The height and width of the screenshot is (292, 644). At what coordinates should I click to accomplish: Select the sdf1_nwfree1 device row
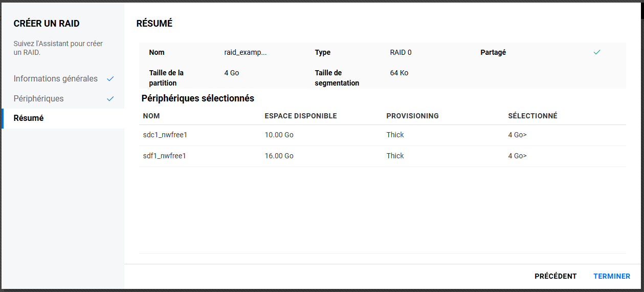164,156
